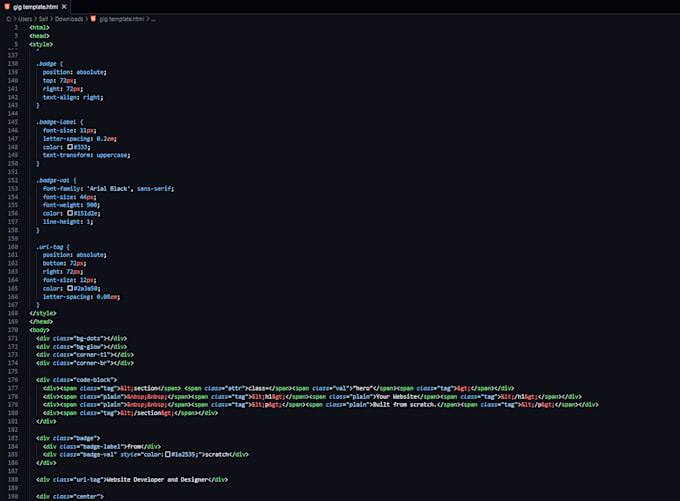Expand the trailing ellipsis breadcrumb

(x=153, y=19)
